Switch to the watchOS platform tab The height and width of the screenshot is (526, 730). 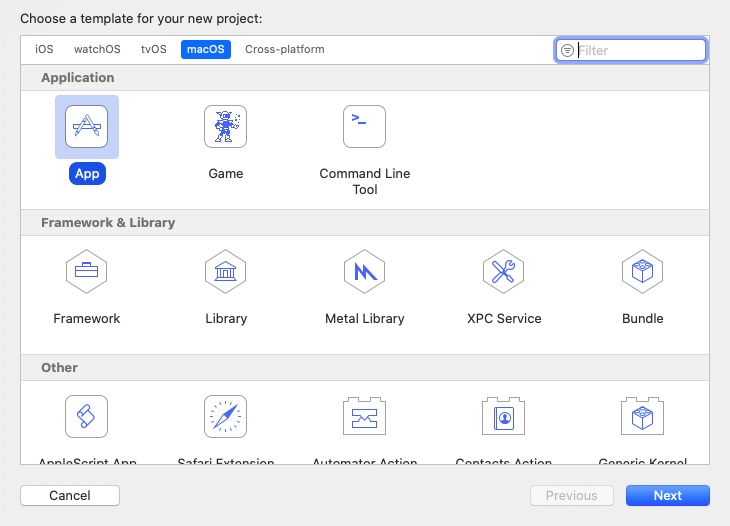coord(97,49)
